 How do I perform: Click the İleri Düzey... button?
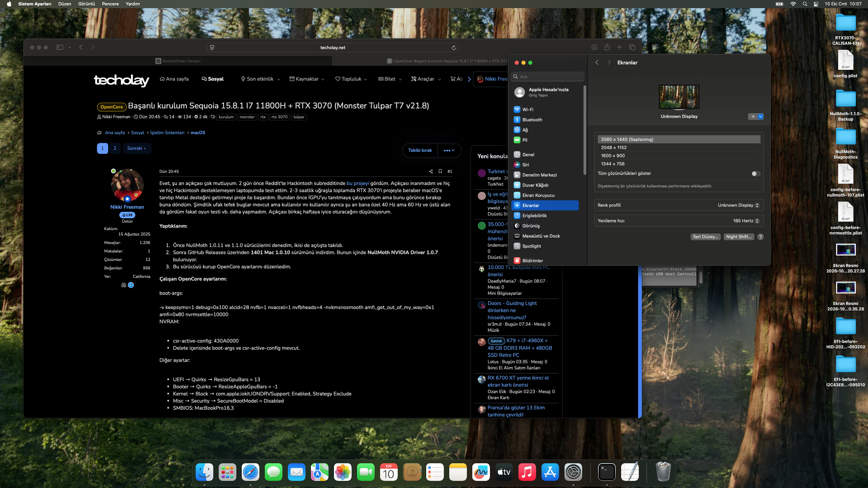(x=705, y=237)
